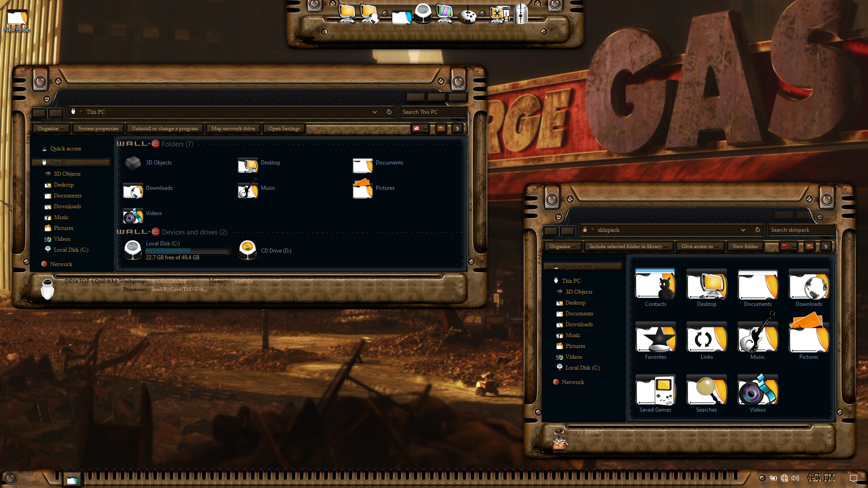The image size is (868, 488).
Task: Click the help icon in skinpack toolbar
Action: pyautogui.click(x=826, y=247)
